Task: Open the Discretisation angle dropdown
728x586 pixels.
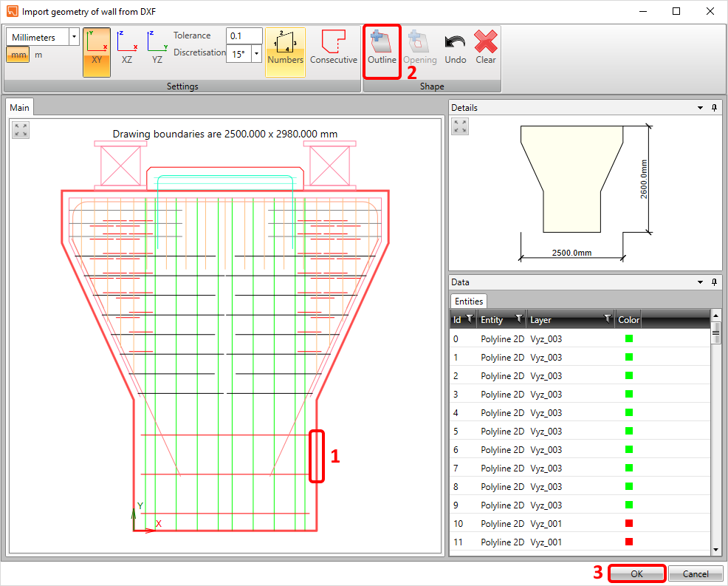Action: click(256, 53)
